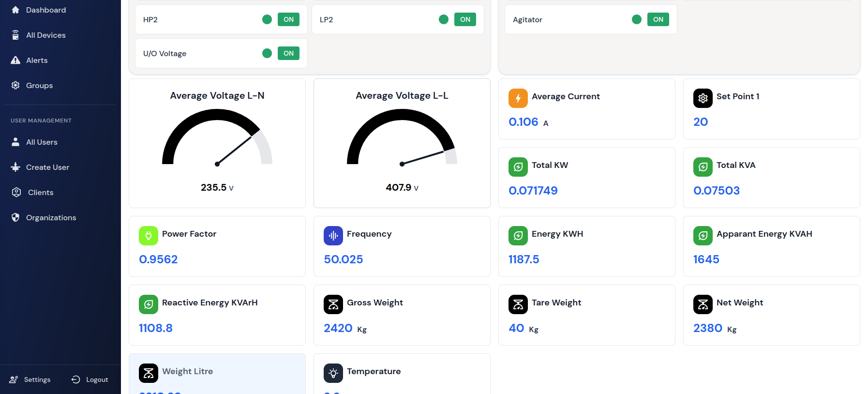Click the Average Current lightning icon
This screenshot has height=394, width=868.
(518, 98)
